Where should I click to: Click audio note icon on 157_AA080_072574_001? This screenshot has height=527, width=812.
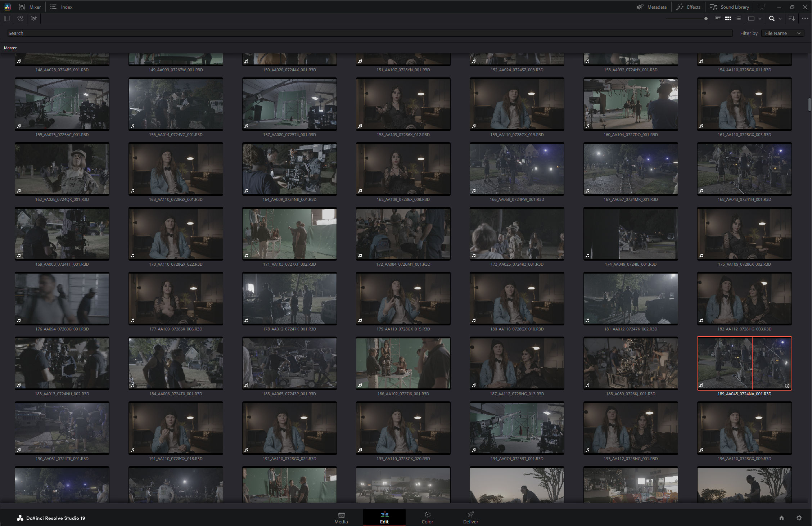(246, 126)
